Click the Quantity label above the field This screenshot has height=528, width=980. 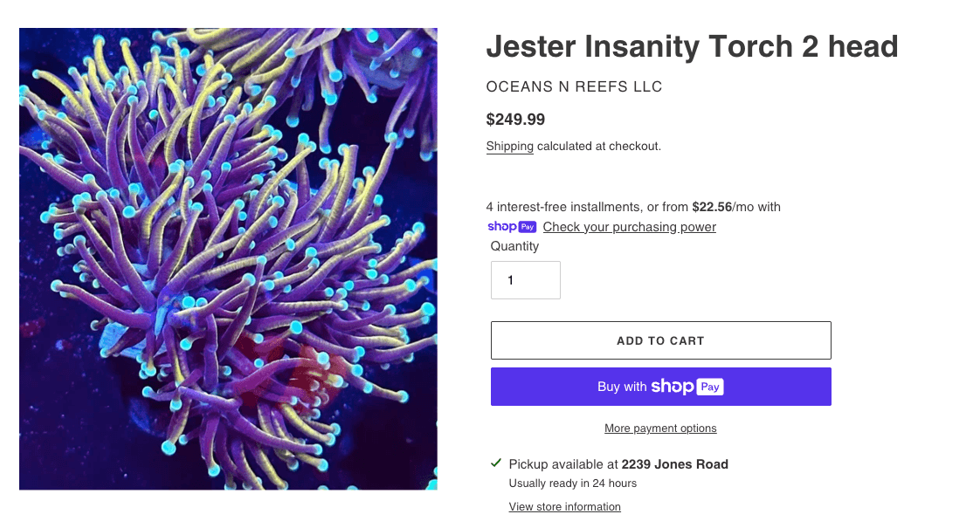coord(514,246)
